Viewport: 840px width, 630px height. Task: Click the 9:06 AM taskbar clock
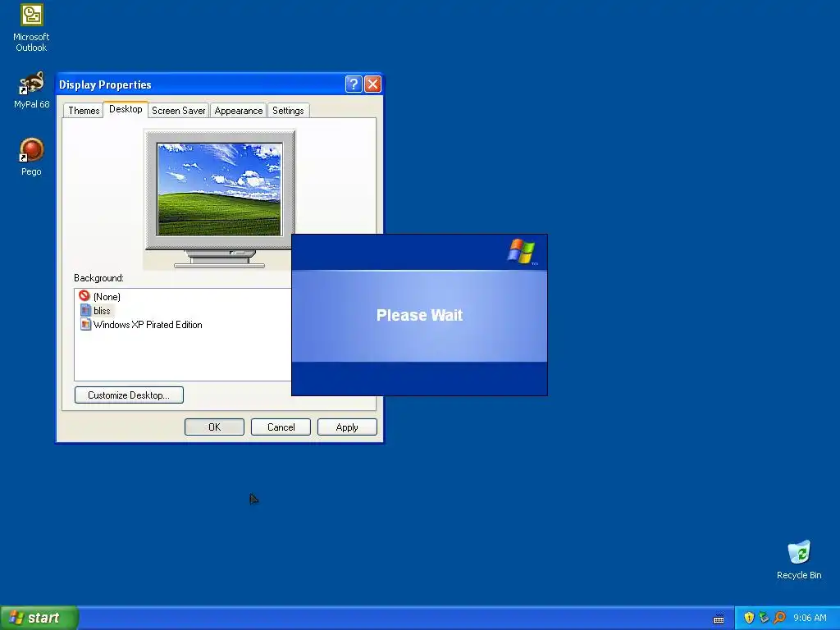point(810,618)
